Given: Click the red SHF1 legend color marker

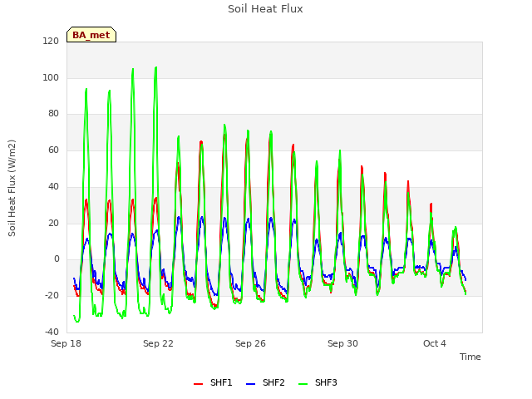Looking at the screenshot, I should pos(198,384).
